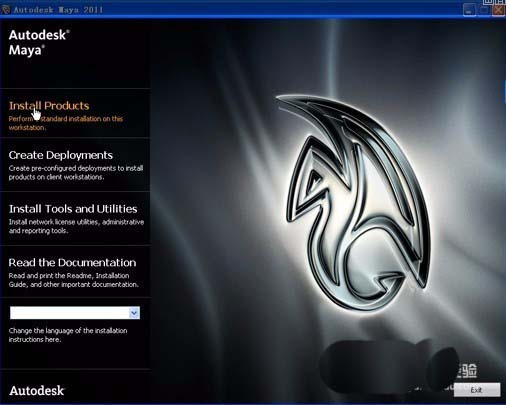Screen dimensions: 506x405
Task: Open Read the Documentation
Action: pos(72,262)
